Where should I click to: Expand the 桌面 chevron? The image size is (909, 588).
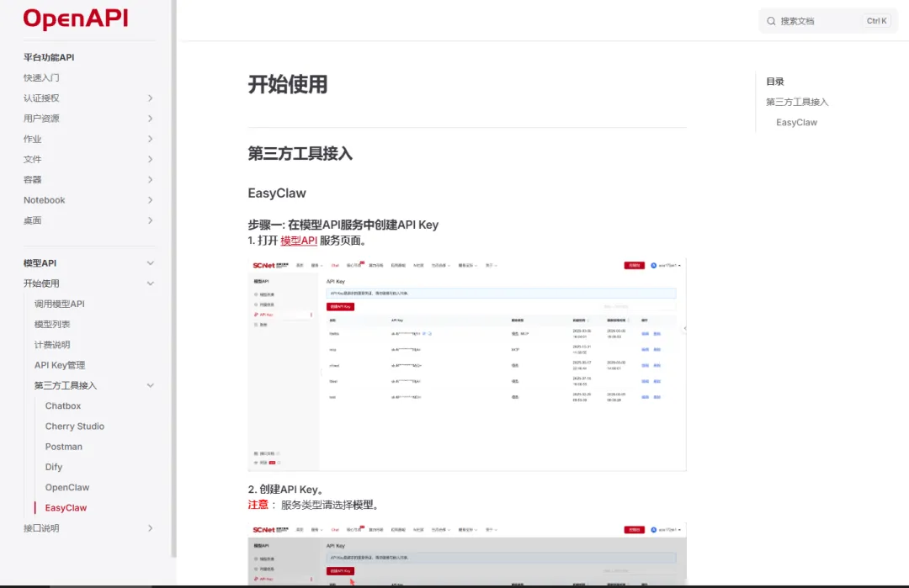tap(150, 220)
